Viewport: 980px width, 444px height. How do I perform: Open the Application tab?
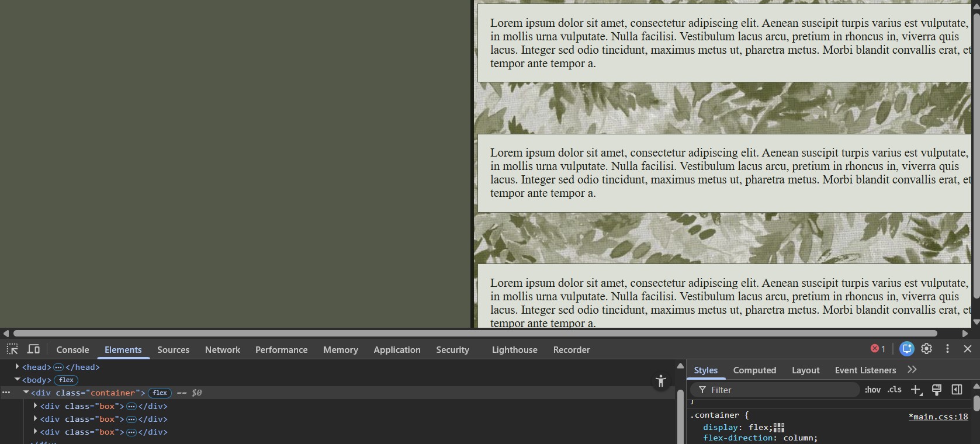[x=397, y=350]
